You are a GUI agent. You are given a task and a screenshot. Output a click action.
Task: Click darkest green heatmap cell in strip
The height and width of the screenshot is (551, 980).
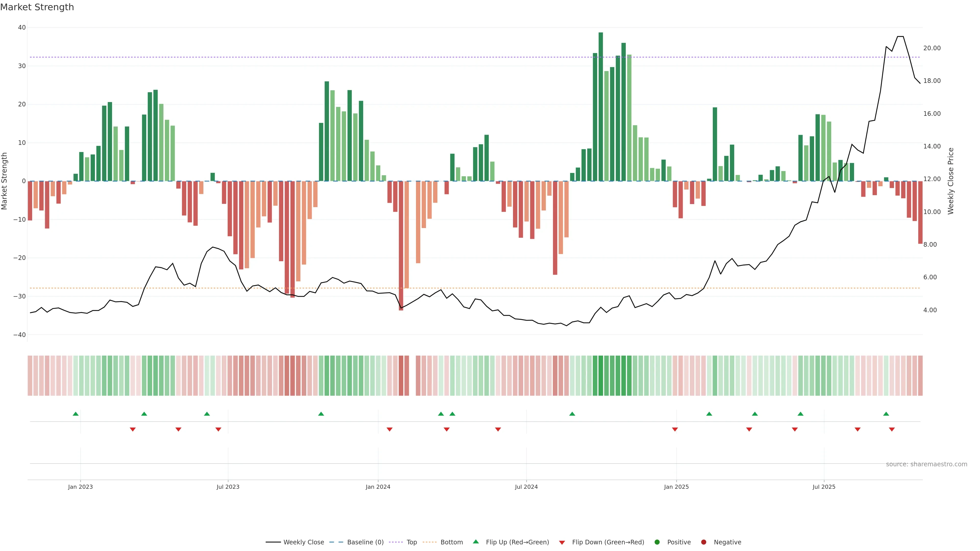[601, 376]
